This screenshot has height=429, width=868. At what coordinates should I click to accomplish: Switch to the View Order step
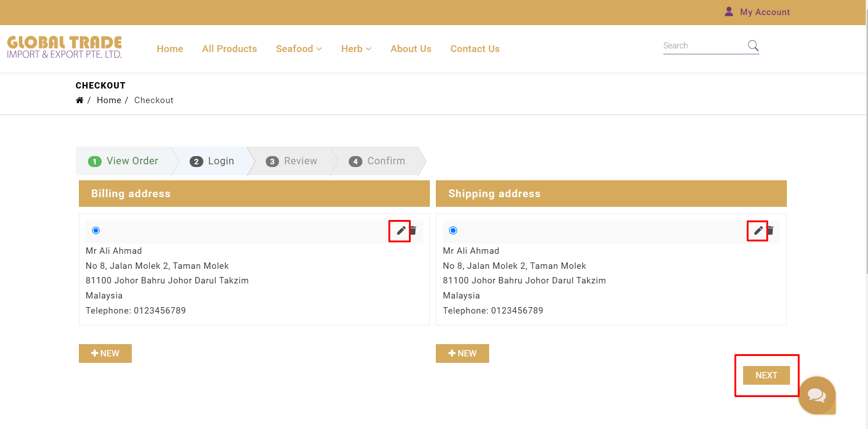(124, 161)
